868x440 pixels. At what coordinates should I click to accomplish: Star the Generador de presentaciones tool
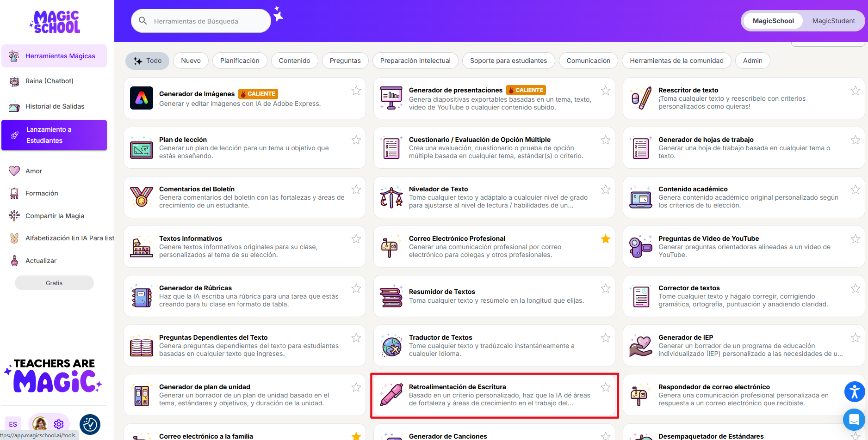605,91
